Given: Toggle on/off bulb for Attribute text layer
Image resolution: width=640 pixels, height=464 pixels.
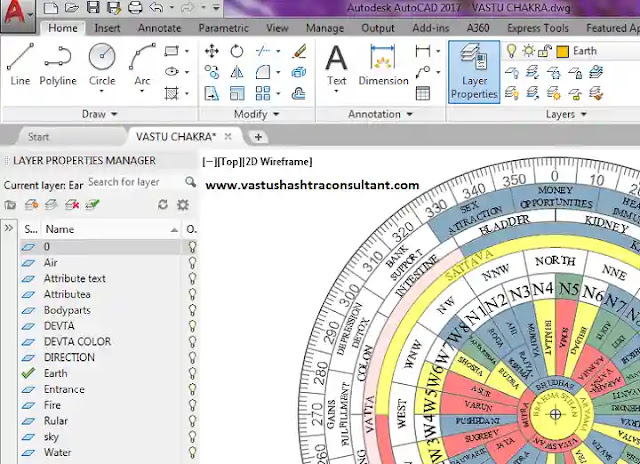Looking at the screenshot, I should click(192, 278).
